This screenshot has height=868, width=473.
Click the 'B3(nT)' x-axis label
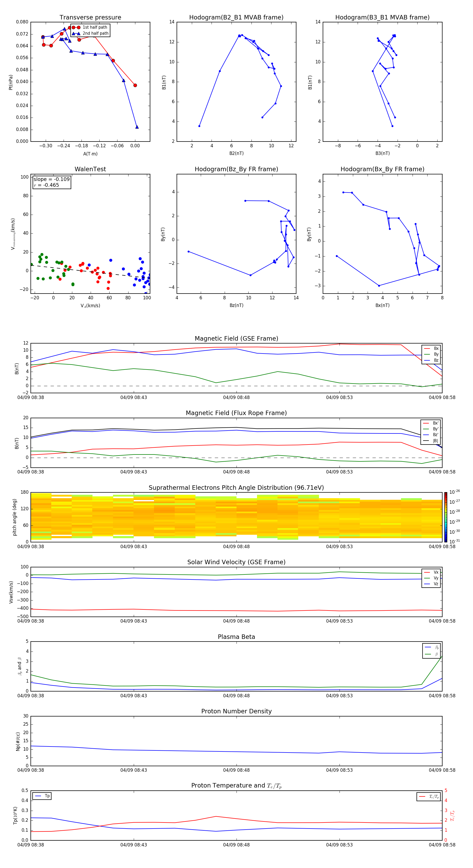[382, 153]
